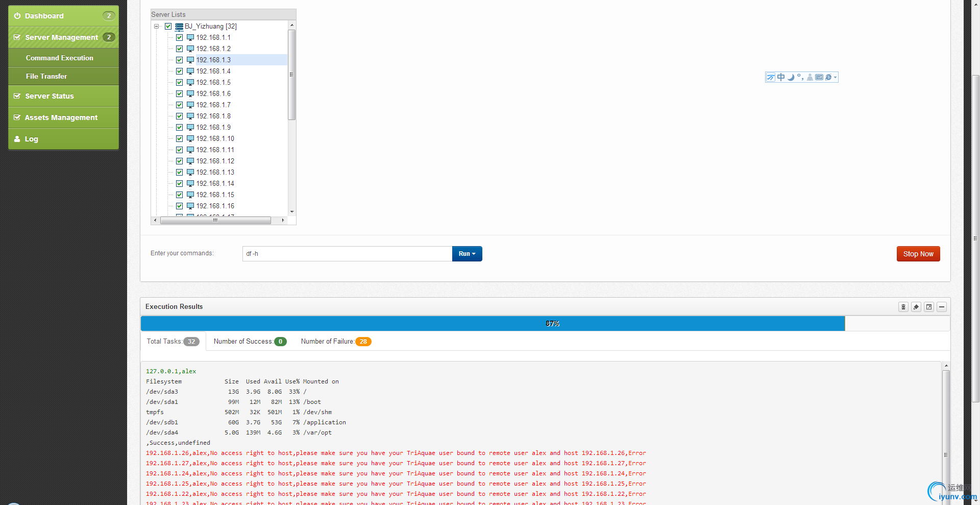980x505 pixels.
Task: Click the monitor icon for 192.168.1.9
Action: pyautogui.click(x=190, y=128)
